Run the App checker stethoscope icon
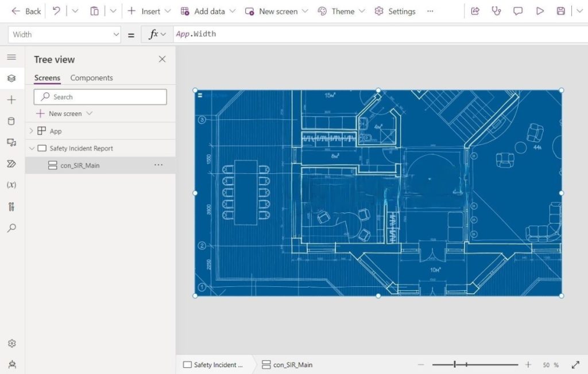Image resolution: width=588 pixels, height=374 pixels. 496,11
